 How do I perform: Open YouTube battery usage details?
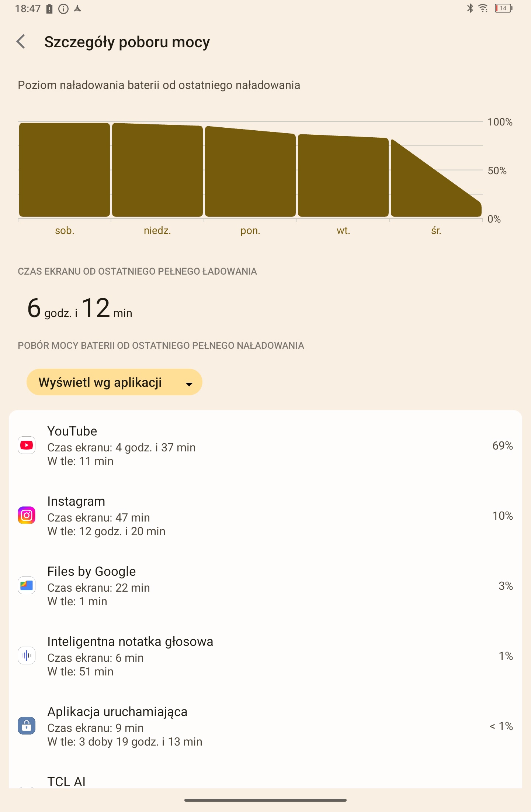click(265, 445)
